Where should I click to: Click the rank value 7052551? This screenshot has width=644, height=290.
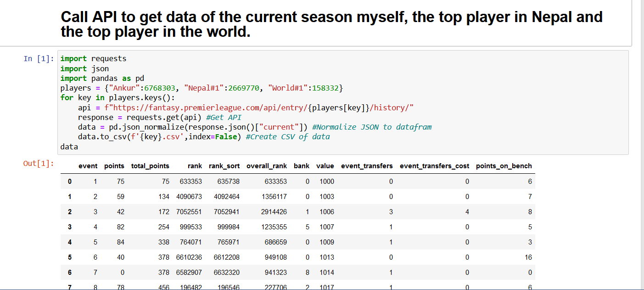pos(189,212)
